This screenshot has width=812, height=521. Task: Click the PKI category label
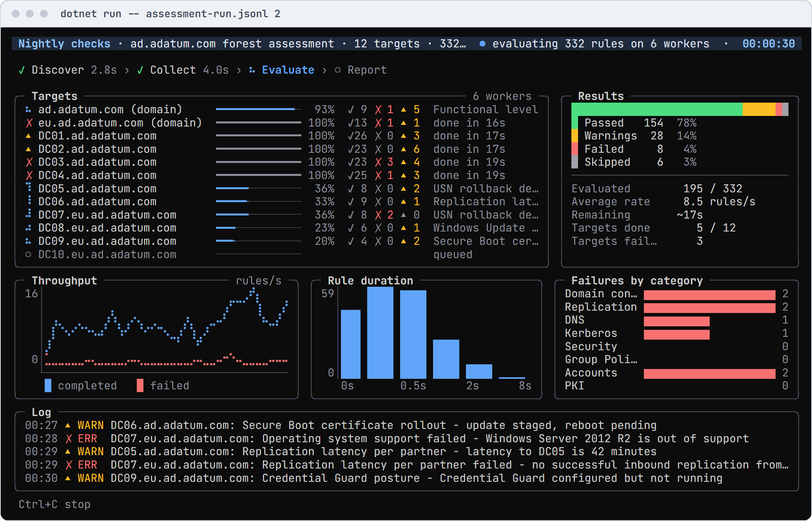pos(575,386)
